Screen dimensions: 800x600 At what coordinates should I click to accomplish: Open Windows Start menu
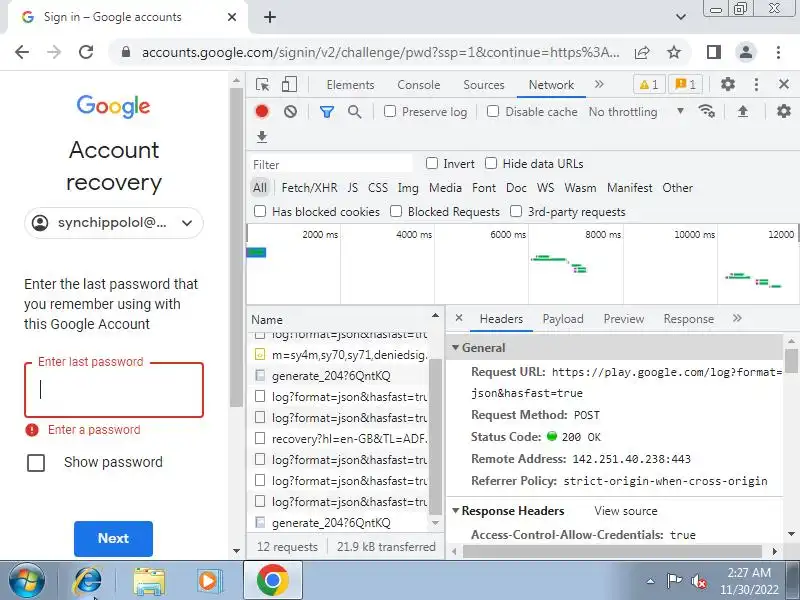click(27, 581)
